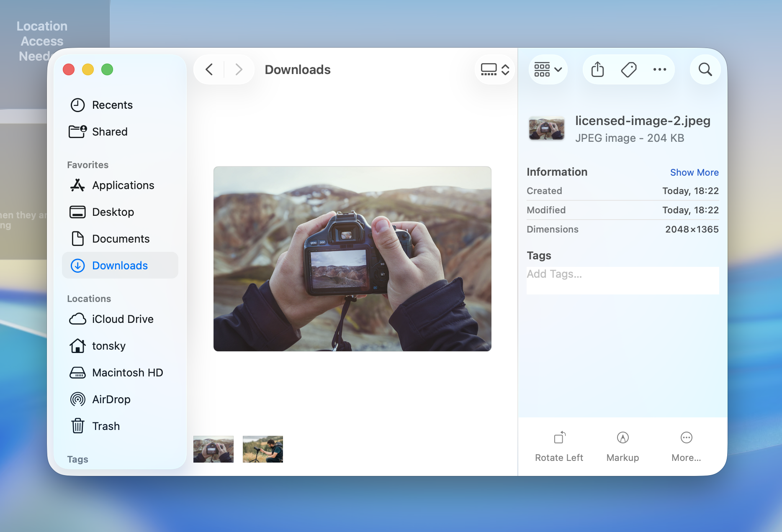Select Macintosh HD location

tap(128, 373)
